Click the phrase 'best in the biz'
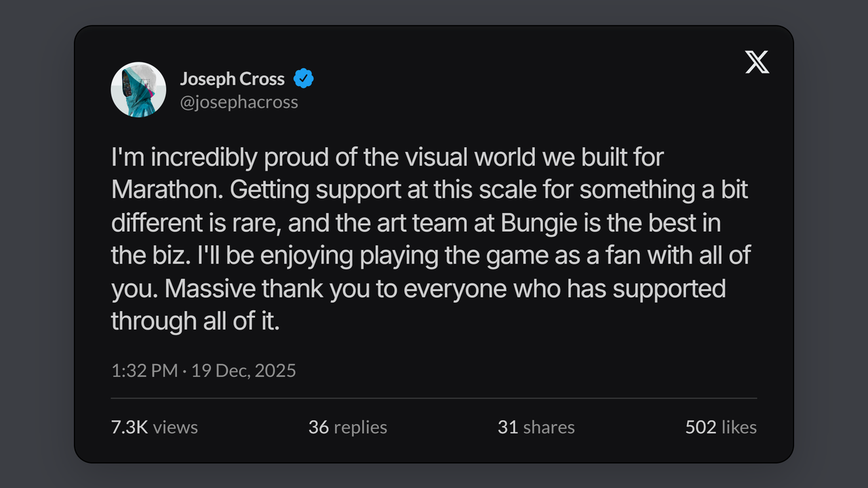868x488 pixels. (678, 223)
